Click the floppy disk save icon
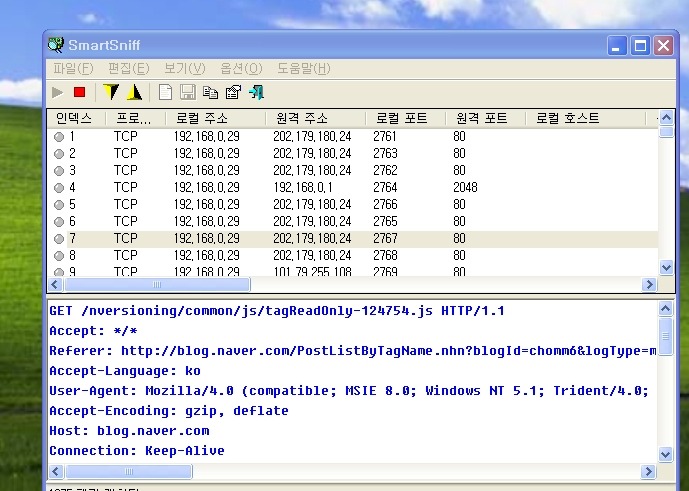Viewport: 689px width, 491px height. click(188, 93)
